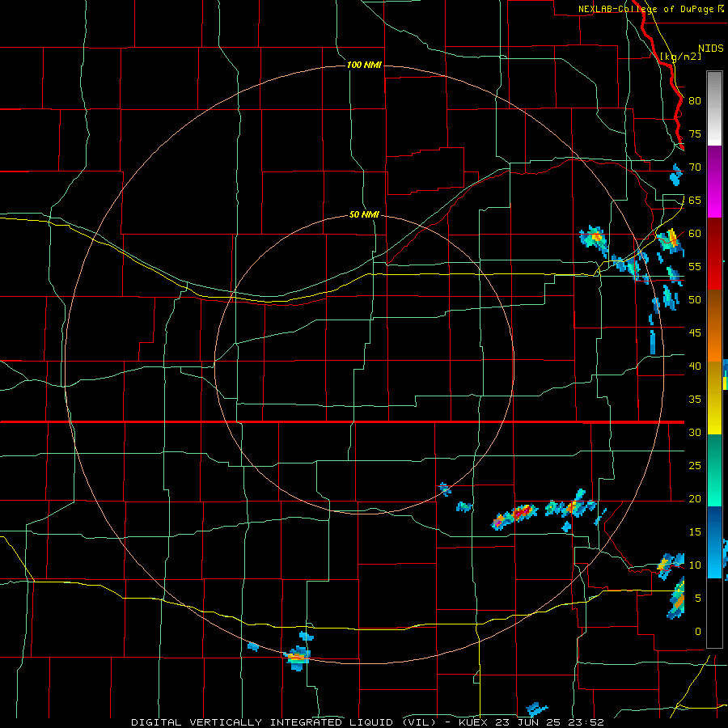
Task: Click the 25 value on the VIL scale
Action: [695, 465]
